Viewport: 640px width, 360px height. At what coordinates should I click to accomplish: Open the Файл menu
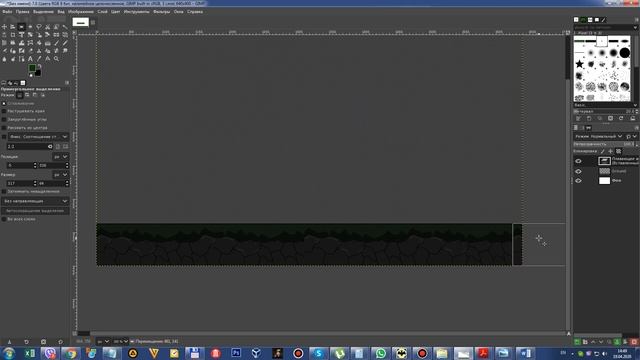7,12
